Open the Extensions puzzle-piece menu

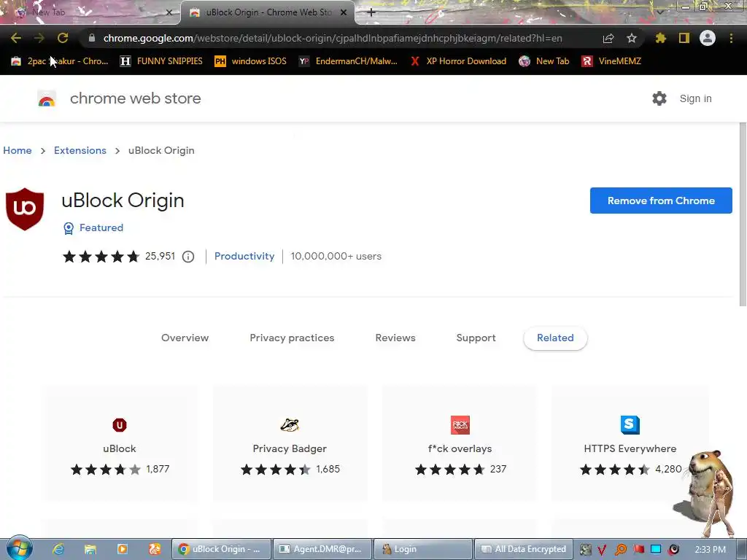(661, 38)
